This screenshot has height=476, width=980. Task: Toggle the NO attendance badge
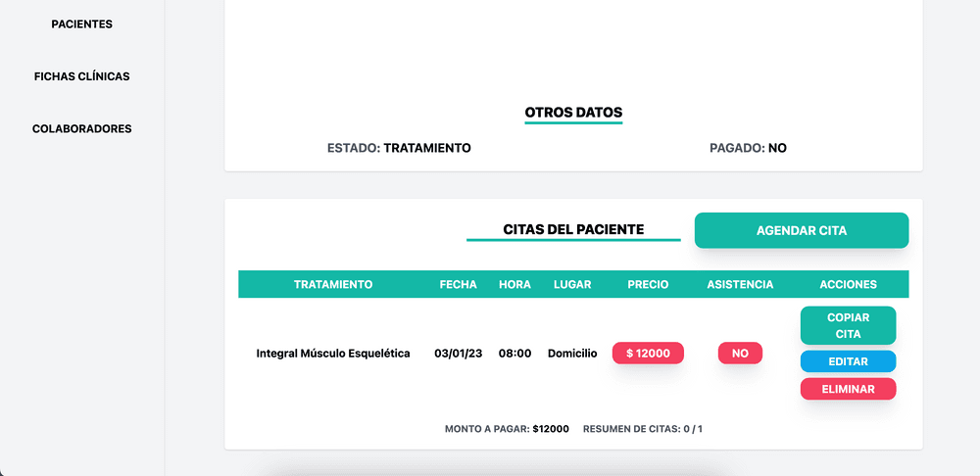(740, 353)
